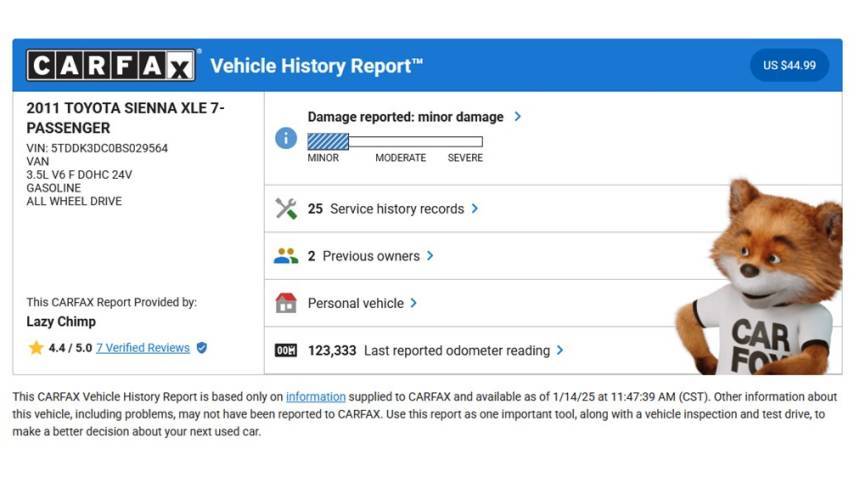Click the MODERATE label under damage bar
This screenshot has height=484, width=860.
tap(400, 157)
